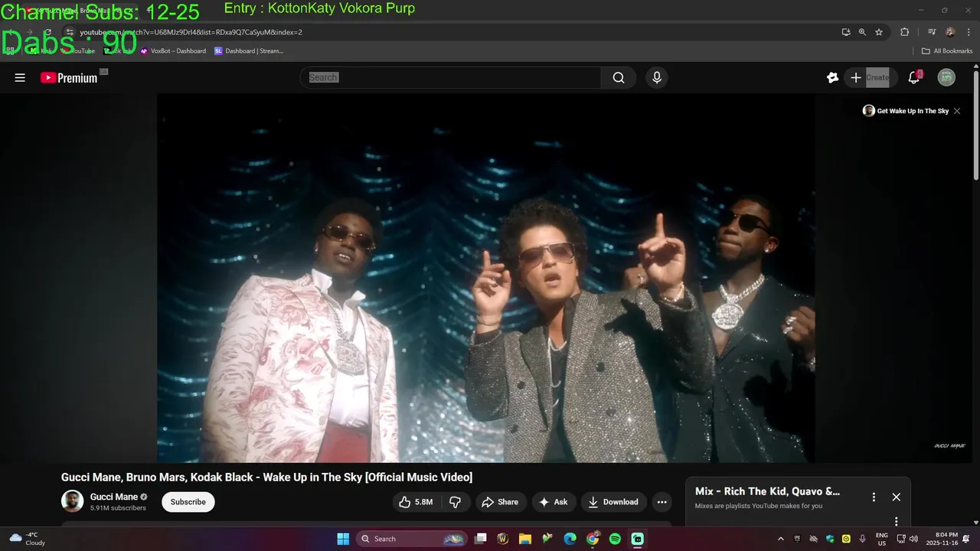Click the video player to pause

click(x=486, y=279)
